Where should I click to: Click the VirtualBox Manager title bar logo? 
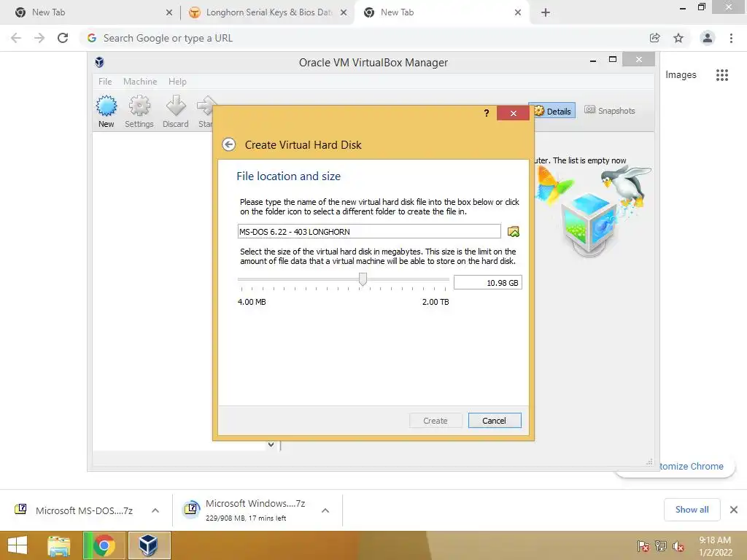(99, 63)
